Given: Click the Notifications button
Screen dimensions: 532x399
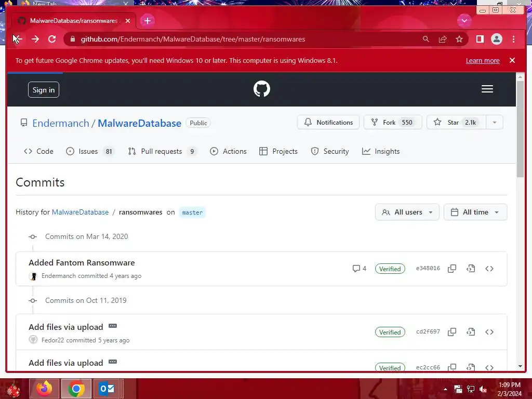Looking at the screenshot, I should [328, 122].
